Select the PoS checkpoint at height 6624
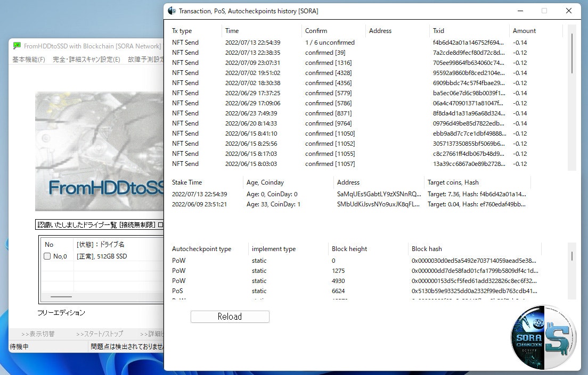This screenshot has width=588, height=375. (355, 291)
